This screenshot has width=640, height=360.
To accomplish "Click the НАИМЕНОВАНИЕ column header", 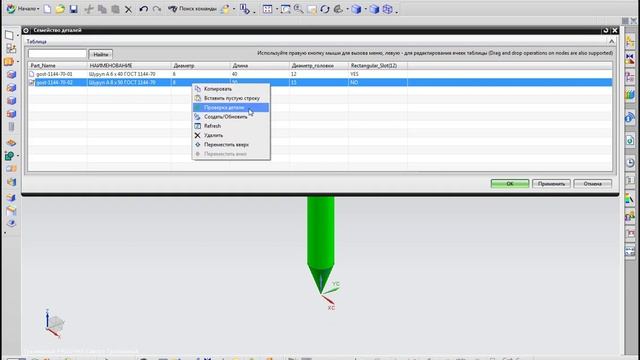I will point(129,66).
